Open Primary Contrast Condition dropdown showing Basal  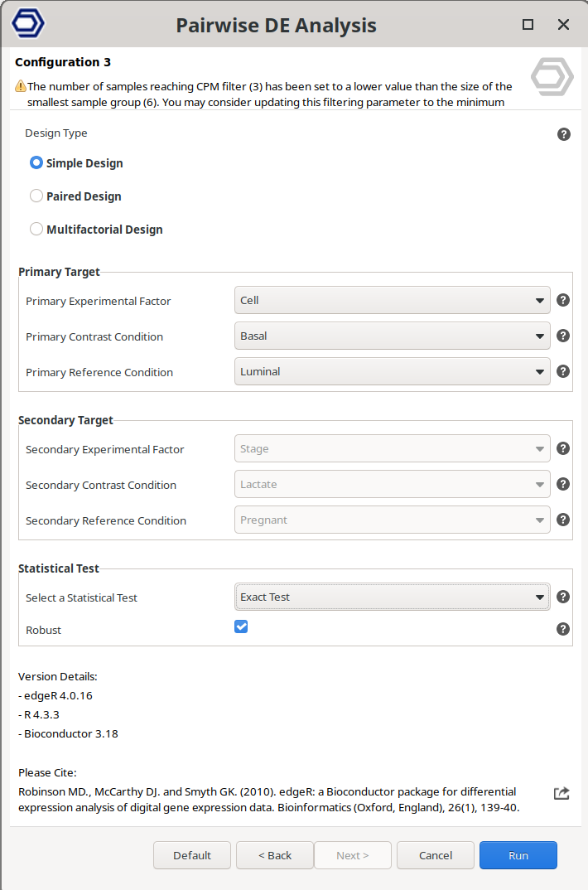click(393, 336)
